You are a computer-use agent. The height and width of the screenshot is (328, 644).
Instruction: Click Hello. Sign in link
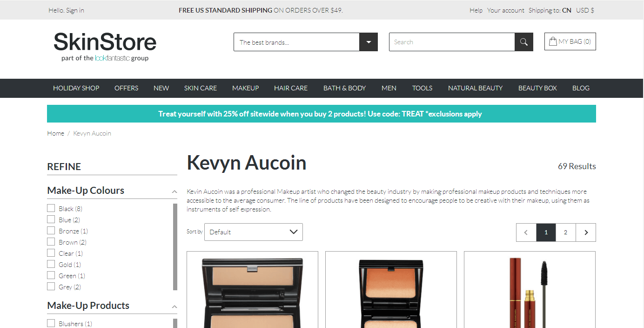click(x=67, y=10)
